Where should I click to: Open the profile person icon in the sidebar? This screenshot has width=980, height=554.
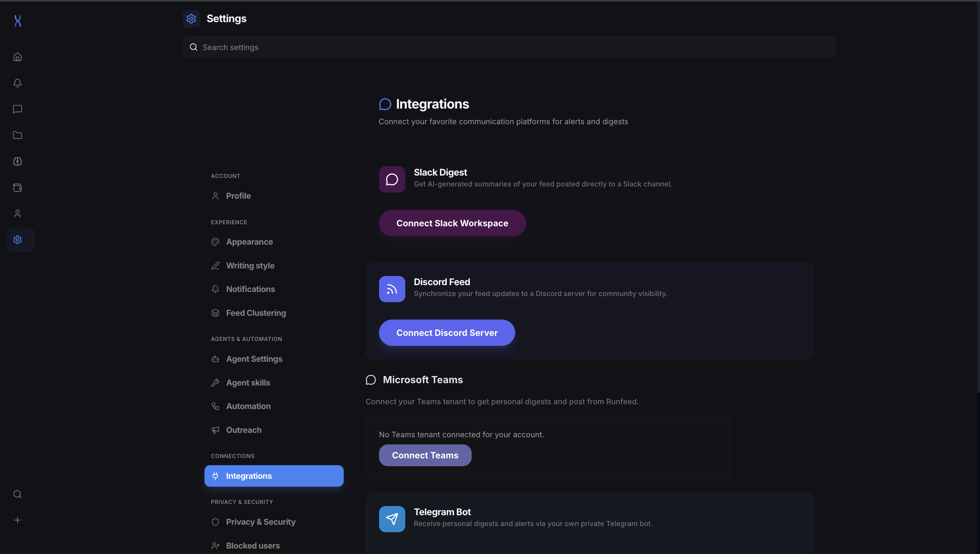click(x=17, y=213)
